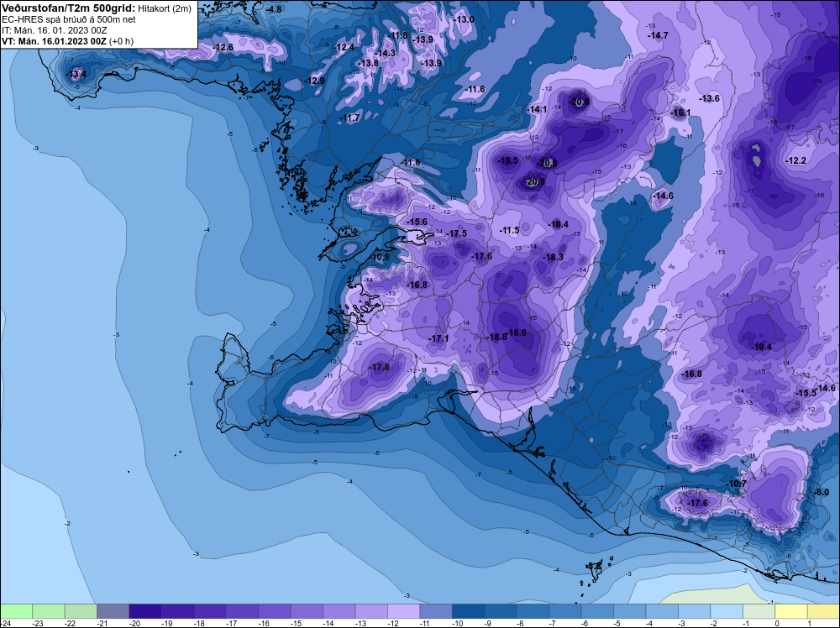Screen dimensions: 840x628
Task: Click the 'Veðurstofan/T2m 500grid:' title text
Action: click(x=69, y=8)
